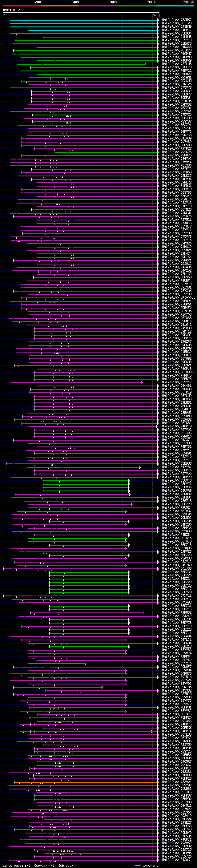Select the UniRef100_Q8RU80 label
197x868 pixels.
click(x=177, y=494)
